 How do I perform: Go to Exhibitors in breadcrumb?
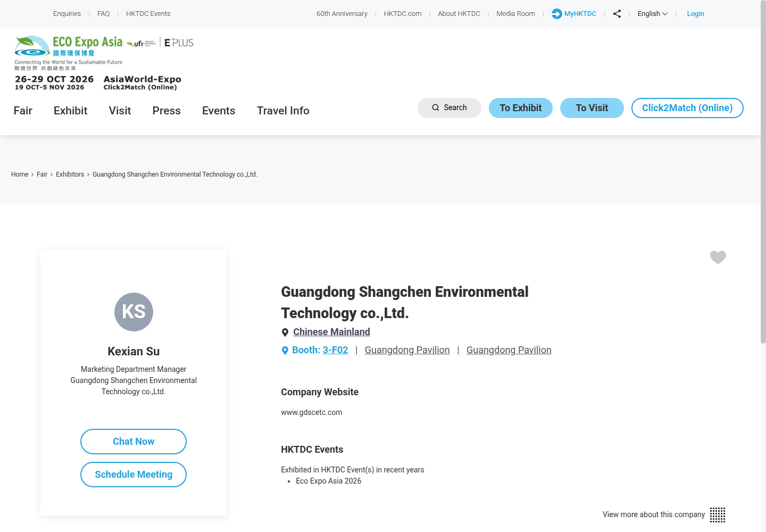pos(70,174)
